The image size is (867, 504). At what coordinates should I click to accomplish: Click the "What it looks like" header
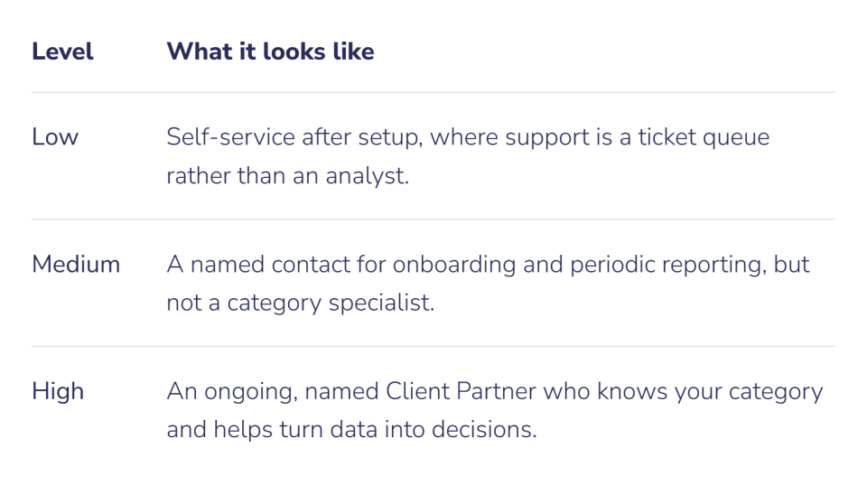click(270, 51)
